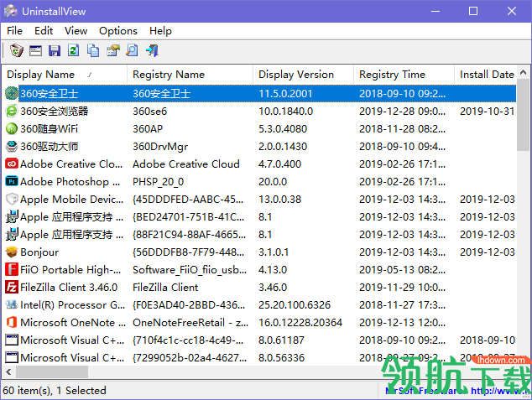Screen dimensions: 532x400
Task: Click the recycle-bin Uninstall toolbar icon
Action: pyautogui.click(x=16, y=50)
